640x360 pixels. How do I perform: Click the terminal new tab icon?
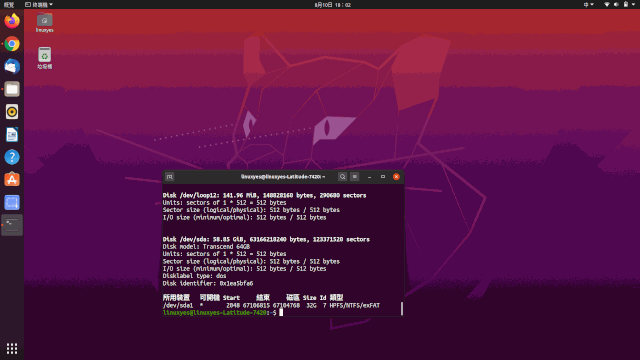[170, 177]
